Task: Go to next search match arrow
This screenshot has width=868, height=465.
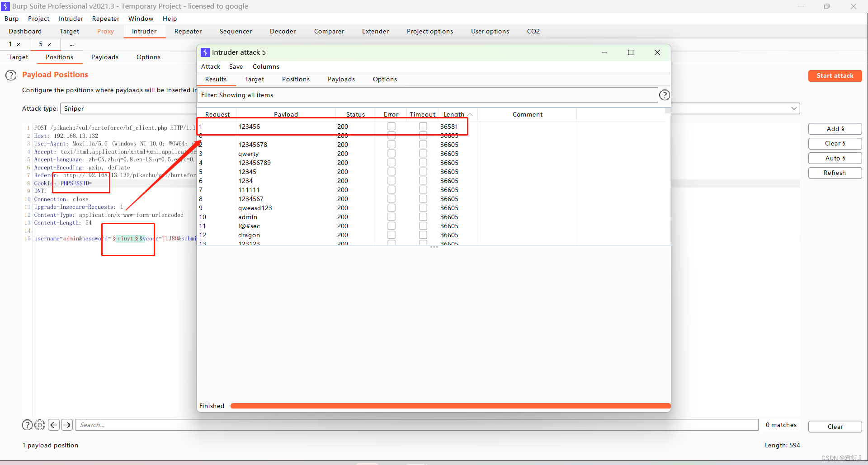Action: tap(67, 425)
